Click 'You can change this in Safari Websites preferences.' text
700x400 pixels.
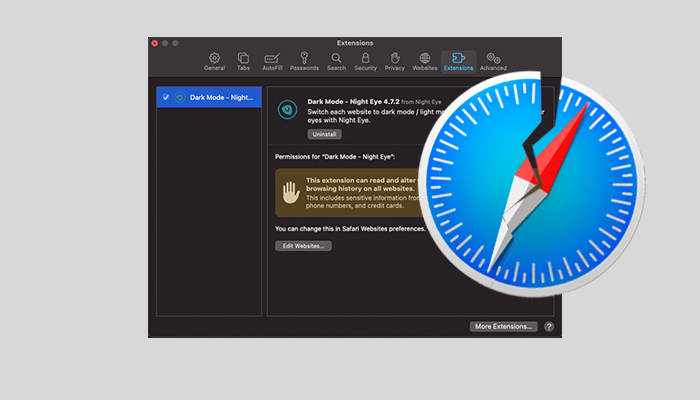350,229
